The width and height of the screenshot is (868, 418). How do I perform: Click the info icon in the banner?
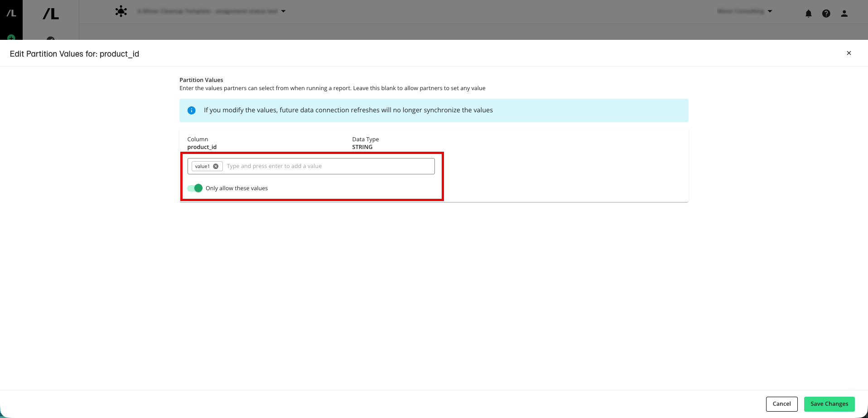192,111
